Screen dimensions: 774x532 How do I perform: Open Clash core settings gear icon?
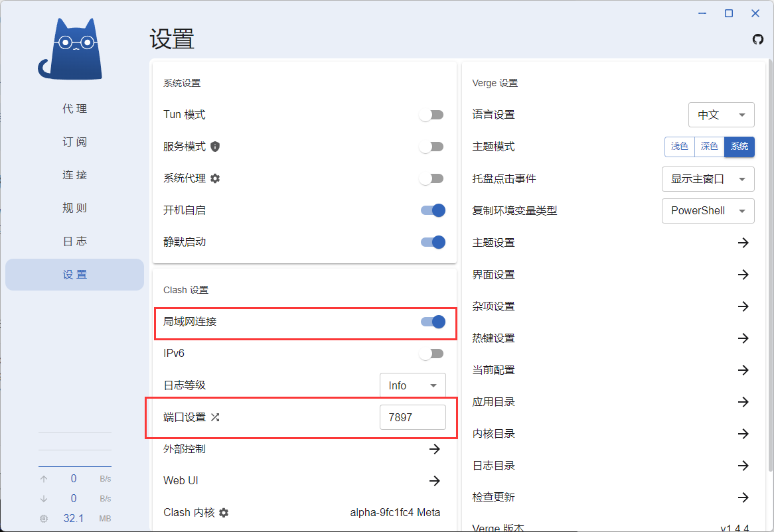(x=224, y=513)
